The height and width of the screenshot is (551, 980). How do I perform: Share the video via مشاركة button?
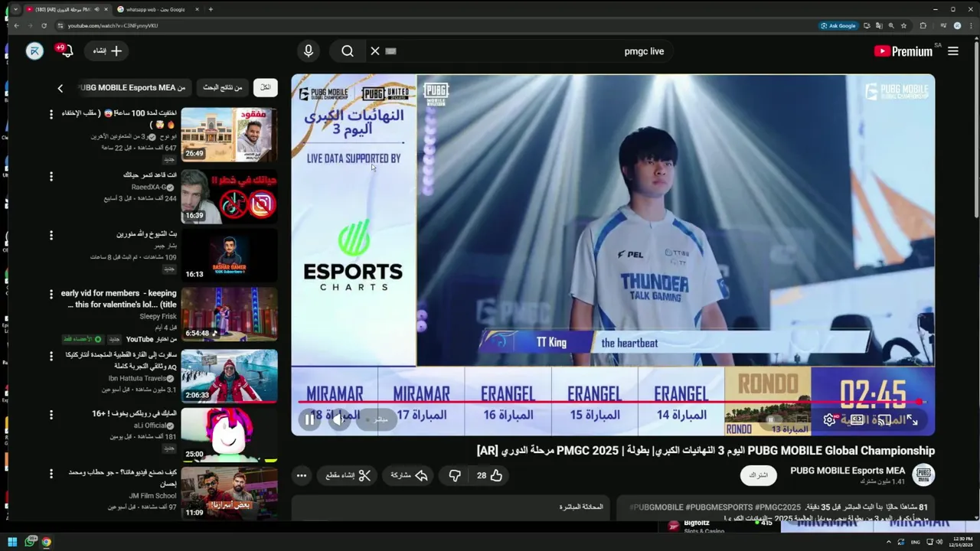[x=409, y=475]
